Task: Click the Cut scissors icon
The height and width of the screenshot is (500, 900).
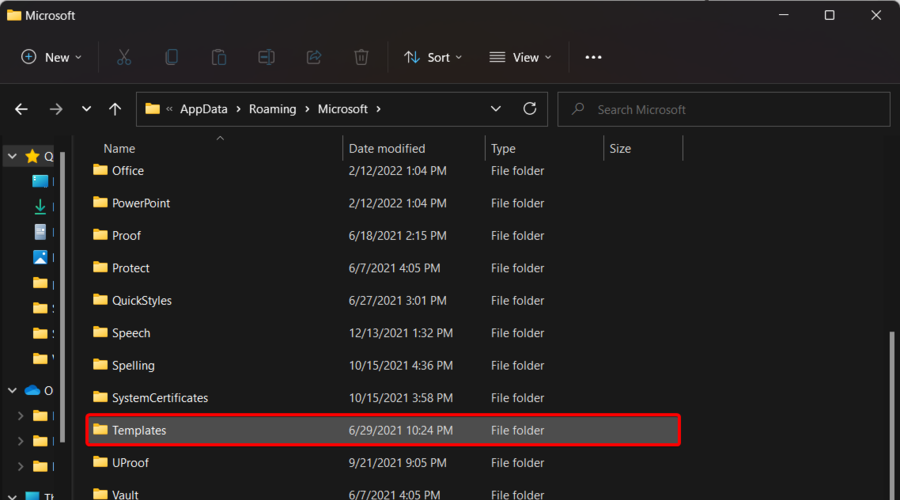Action: point(124,57)
